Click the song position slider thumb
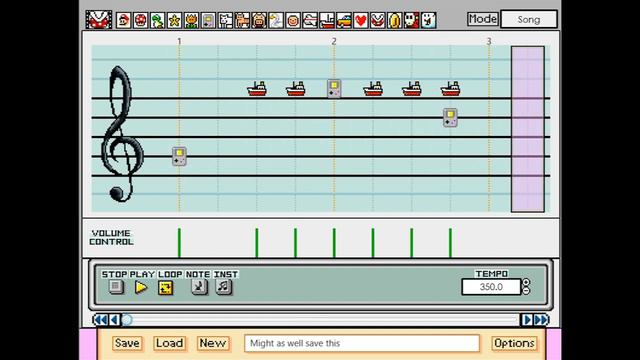Screen dimensions: 640x360 pyautogui.click(x=127, y=320)
